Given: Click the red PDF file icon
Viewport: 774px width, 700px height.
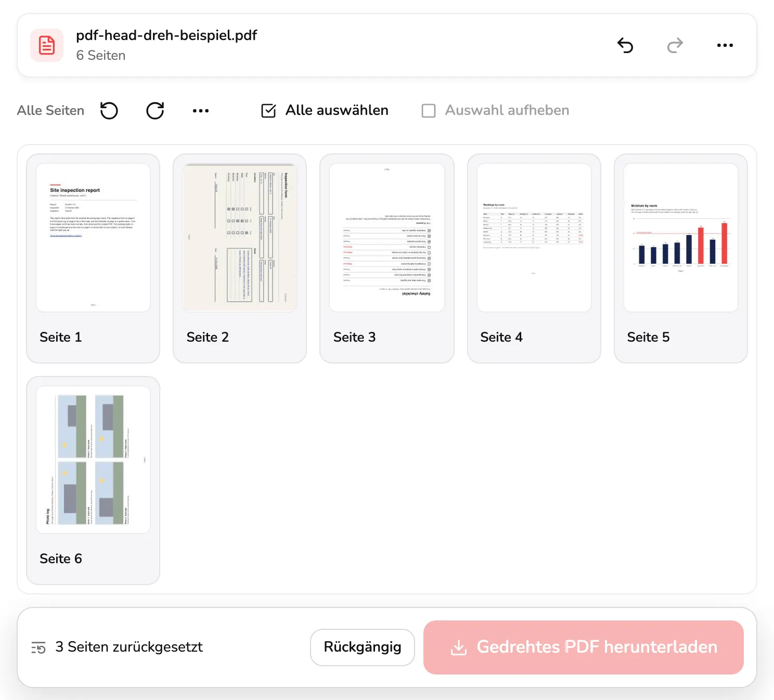Looking at the screenshot, I should click(47, 45).
